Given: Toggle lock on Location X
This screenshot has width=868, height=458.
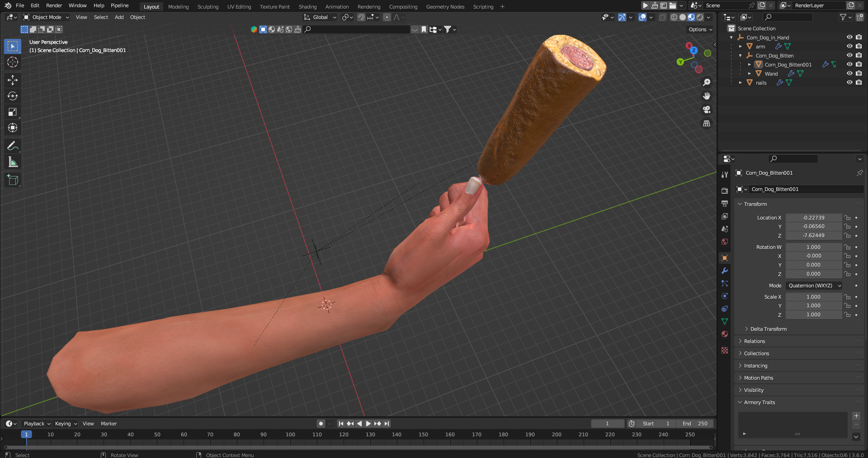Looking at the screenshot, I should tap(847, 218).
